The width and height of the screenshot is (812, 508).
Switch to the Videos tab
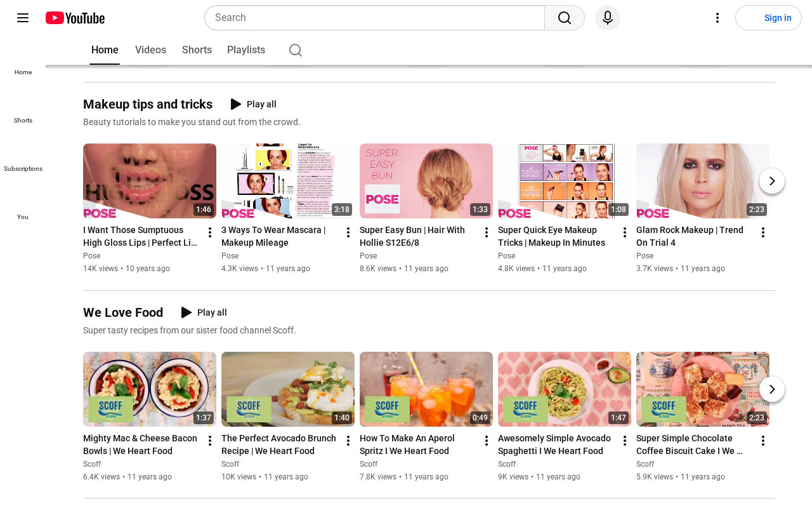150,50
